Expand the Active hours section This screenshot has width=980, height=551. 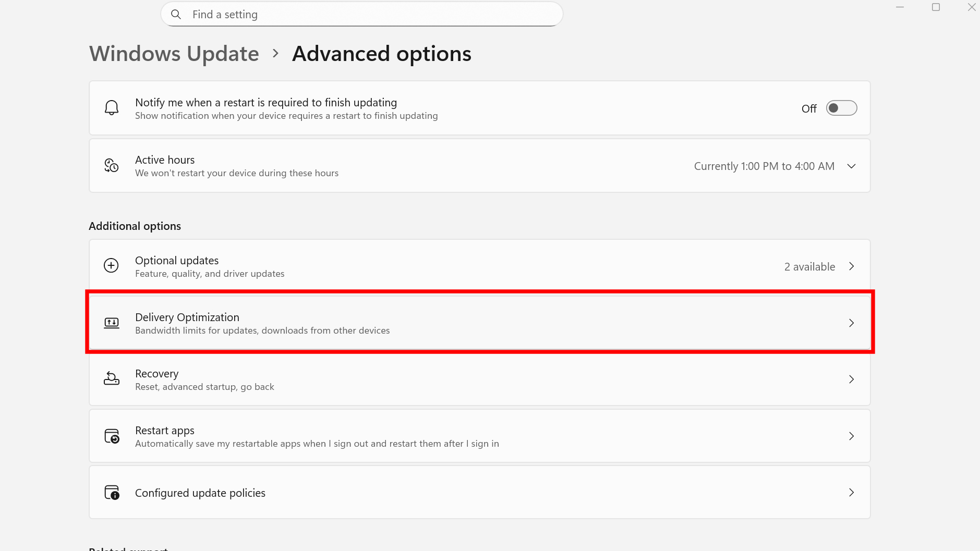tap(851, 166)
